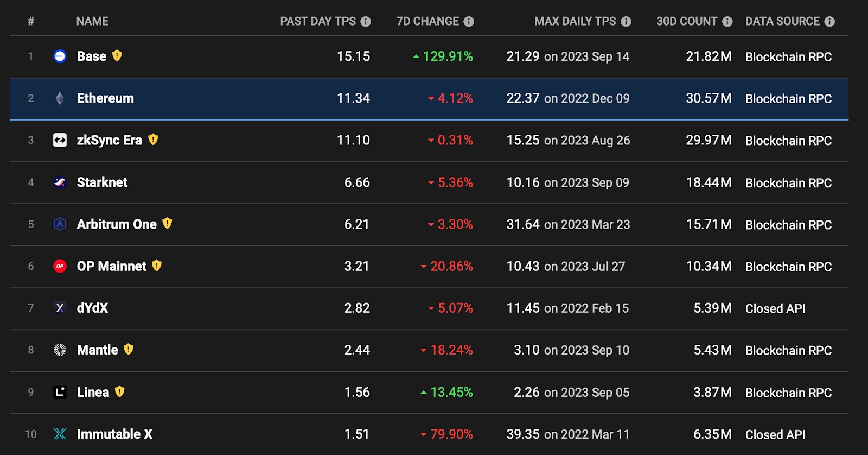Click the Immutable X logo icon
868x455 pixels.
tap(60, 434)
